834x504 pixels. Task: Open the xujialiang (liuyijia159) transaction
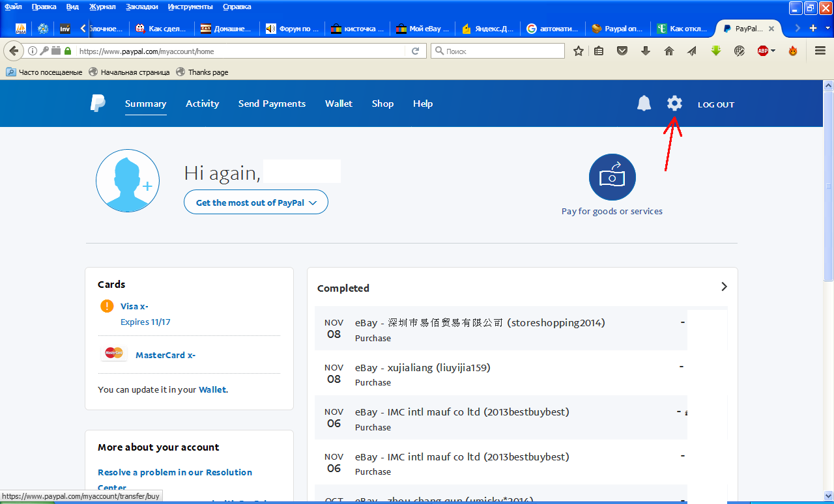point(521,374)
